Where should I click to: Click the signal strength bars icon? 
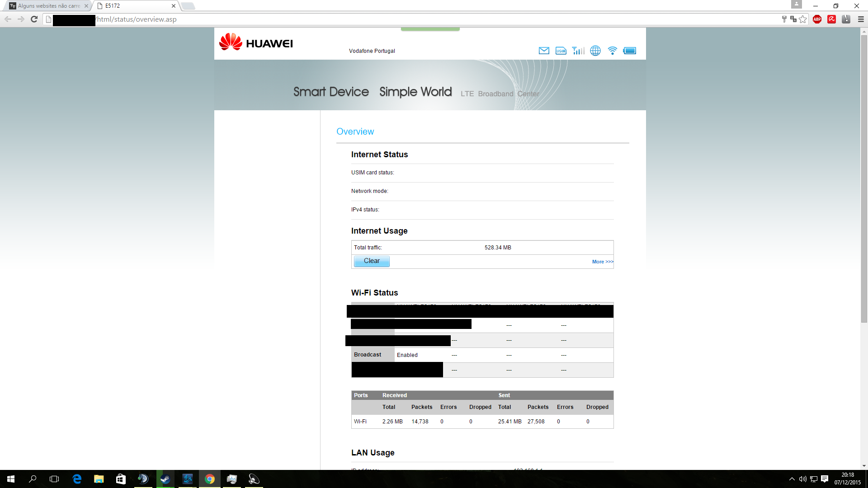(x=578, y=51)
